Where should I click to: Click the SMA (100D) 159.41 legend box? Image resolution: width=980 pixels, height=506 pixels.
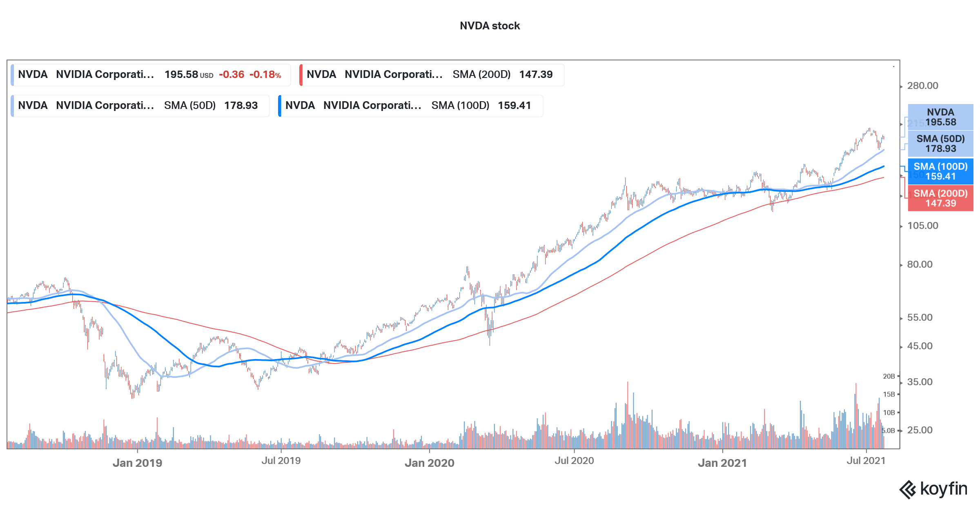[410, 106]
